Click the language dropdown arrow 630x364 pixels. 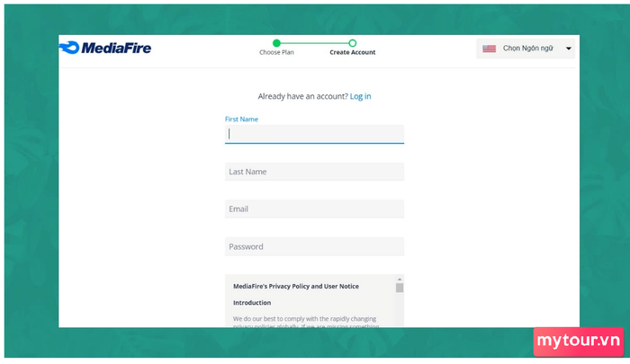569,49
